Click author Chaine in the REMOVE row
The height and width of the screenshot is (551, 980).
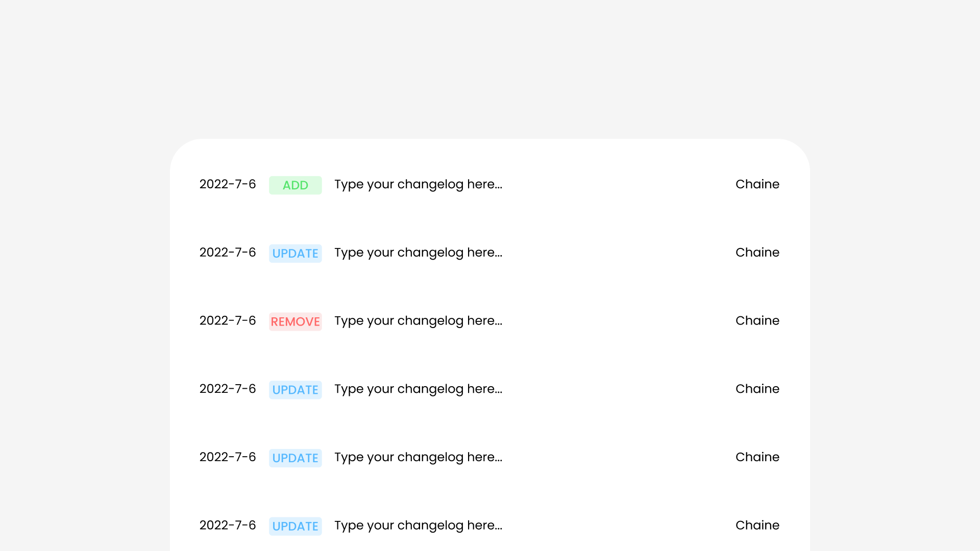(757, 321)
